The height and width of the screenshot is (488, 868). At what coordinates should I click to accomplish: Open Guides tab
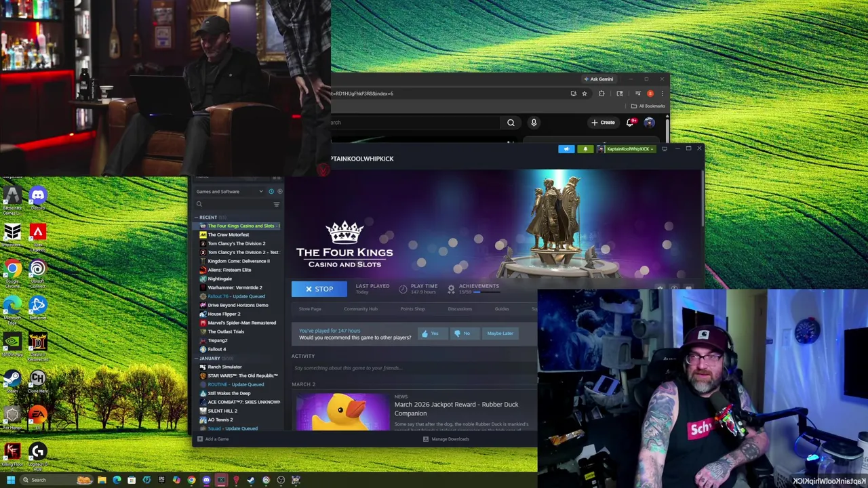502,309
